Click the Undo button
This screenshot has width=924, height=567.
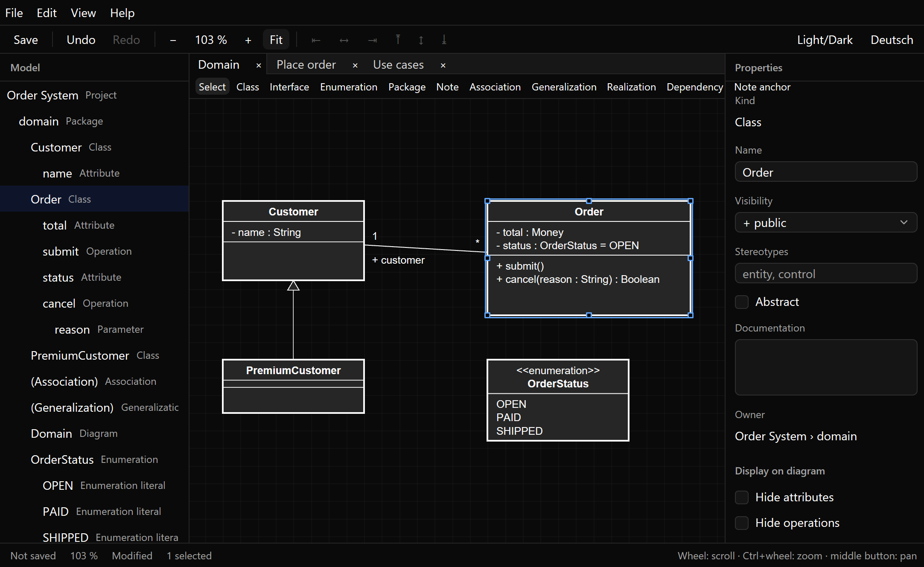81,40
